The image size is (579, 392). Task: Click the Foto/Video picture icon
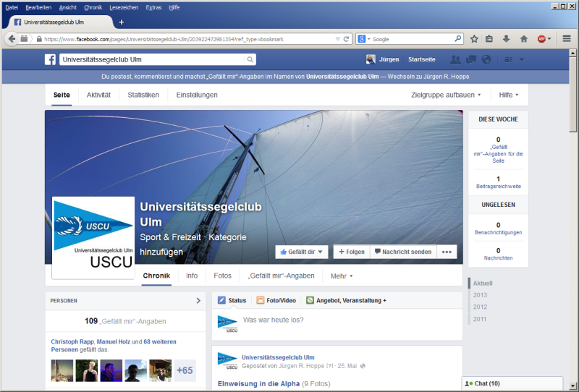click(261, 300)
